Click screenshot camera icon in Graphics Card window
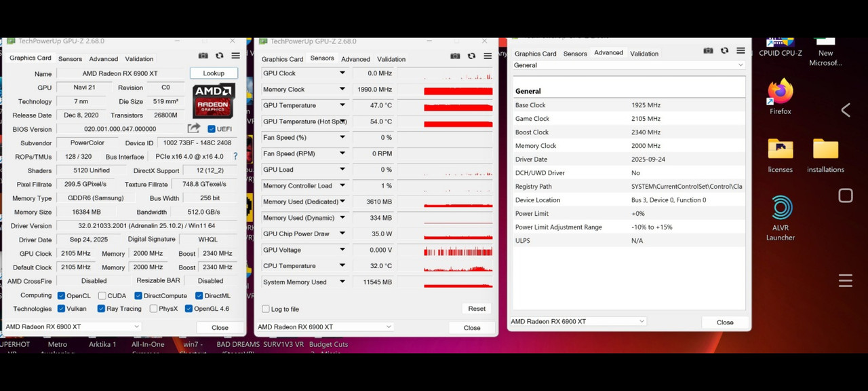This screenshot has width=868, height=391. (203, 56)
